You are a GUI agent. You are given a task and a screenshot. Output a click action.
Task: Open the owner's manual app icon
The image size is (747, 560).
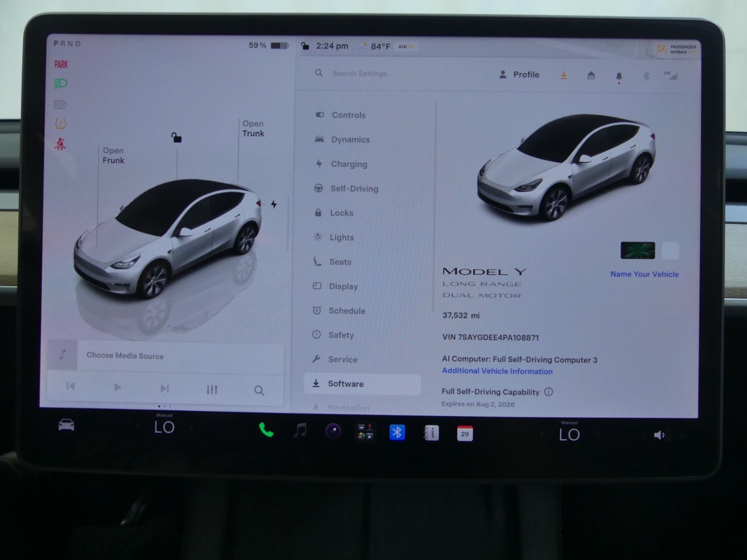[x=431, y=433]
